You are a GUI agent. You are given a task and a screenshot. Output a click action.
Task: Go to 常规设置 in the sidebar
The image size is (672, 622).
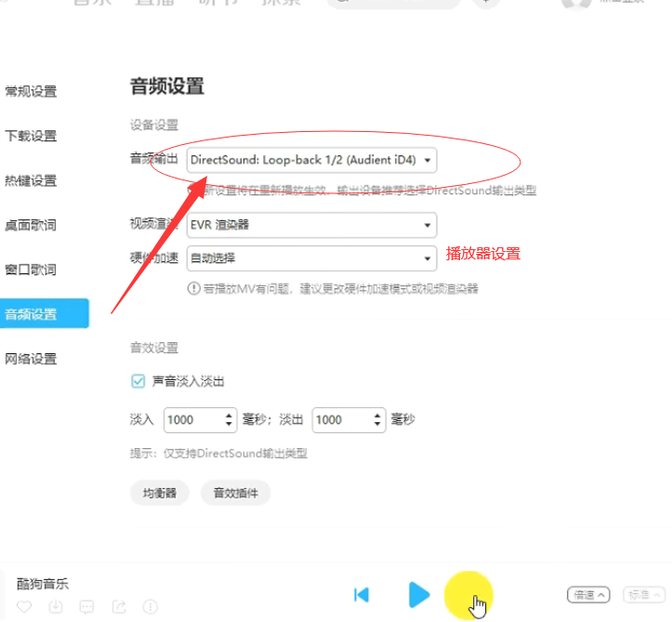31,91
